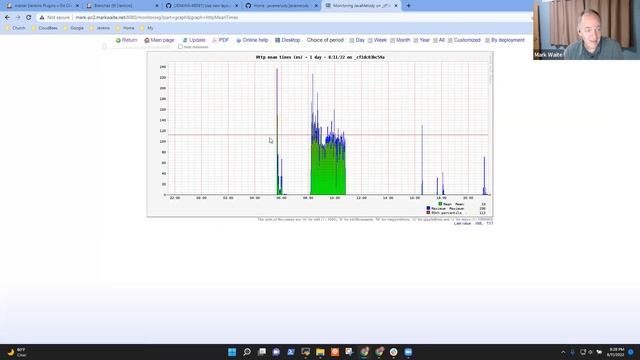This screenshot has height=360, width=640.
Task: Click Update to refresh the graph
Action: 194,40
